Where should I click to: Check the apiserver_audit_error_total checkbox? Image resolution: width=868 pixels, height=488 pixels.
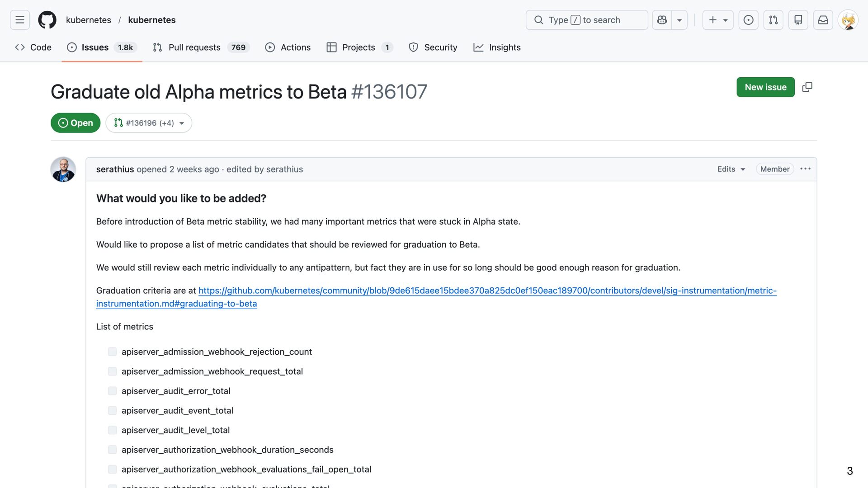[x=112, y=391]
